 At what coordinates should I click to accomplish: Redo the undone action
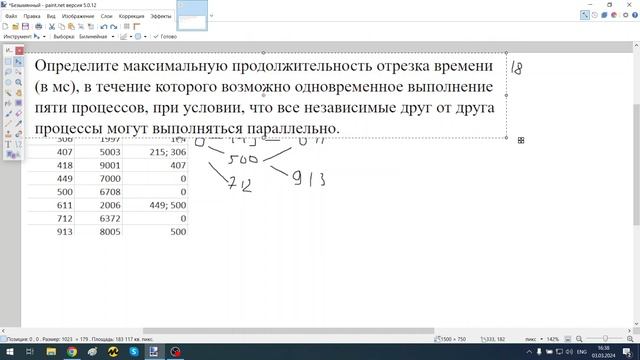tap(114, 27)
